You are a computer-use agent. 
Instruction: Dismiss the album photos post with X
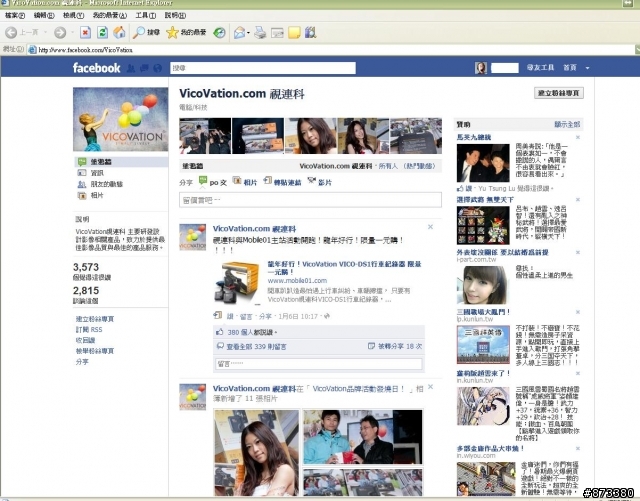[430, 387]
